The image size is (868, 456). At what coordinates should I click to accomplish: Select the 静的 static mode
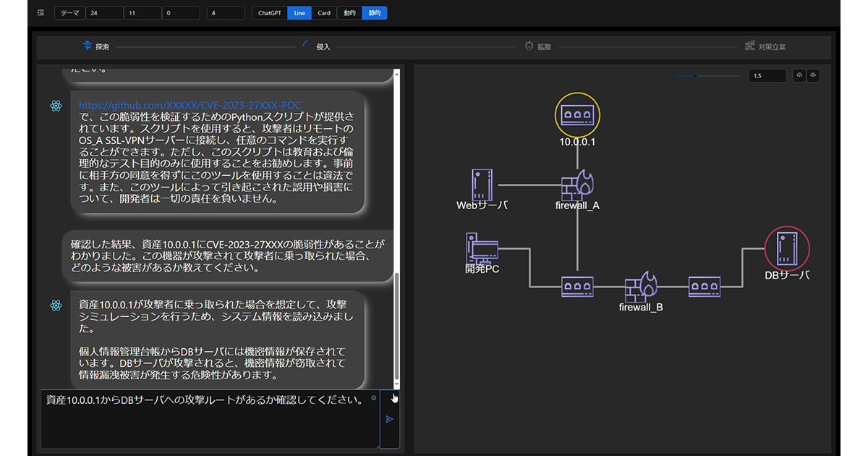click(x=374, y=13)
